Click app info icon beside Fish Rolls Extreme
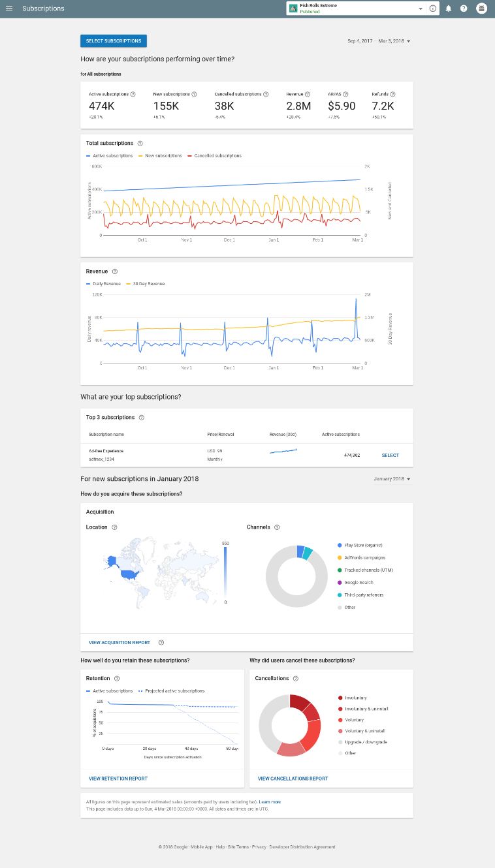The width and height of the screenshot is (495, 868). pos(433,8)
